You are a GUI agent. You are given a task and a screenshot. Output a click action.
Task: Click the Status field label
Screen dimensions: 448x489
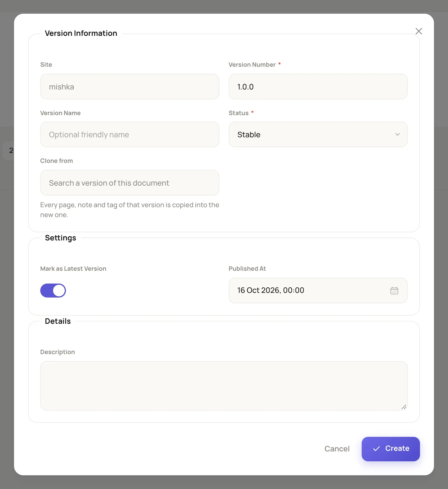[x=239, y=113]
